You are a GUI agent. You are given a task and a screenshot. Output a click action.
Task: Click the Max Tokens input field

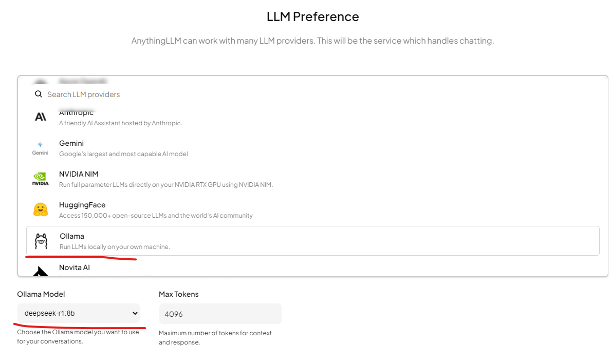pos(220,314)
